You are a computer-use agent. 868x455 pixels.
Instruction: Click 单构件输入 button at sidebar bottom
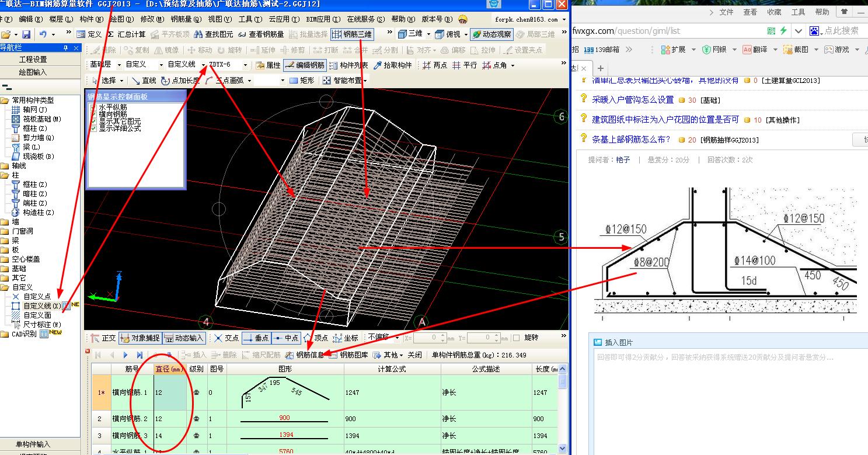click(33, 444)
